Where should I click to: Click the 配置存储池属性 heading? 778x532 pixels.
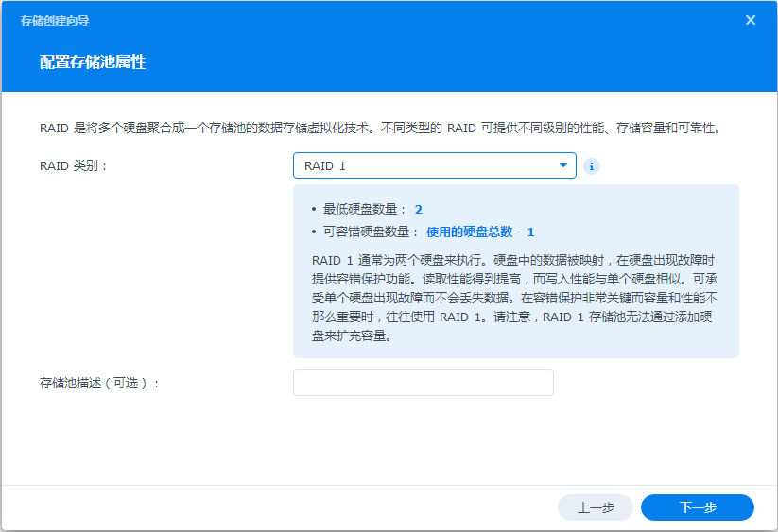pyautogui.click(x=93, y=62)
